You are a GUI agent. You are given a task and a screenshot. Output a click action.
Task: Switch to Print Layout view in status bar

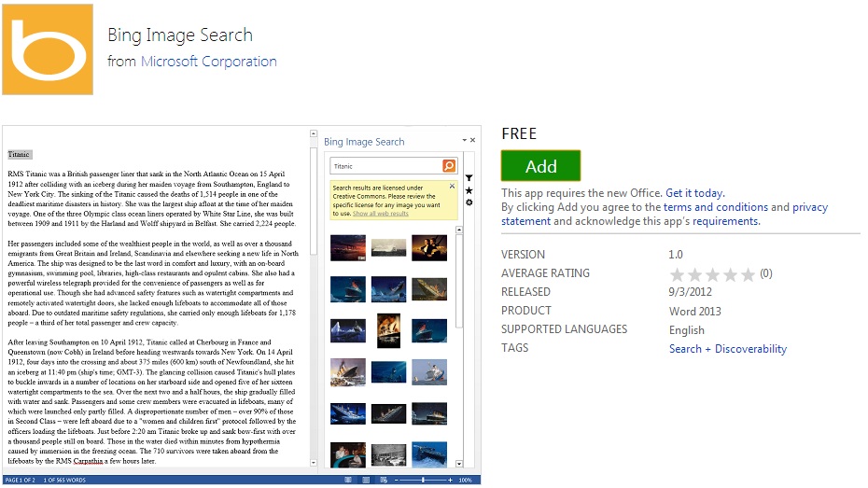tap(366, 480)
